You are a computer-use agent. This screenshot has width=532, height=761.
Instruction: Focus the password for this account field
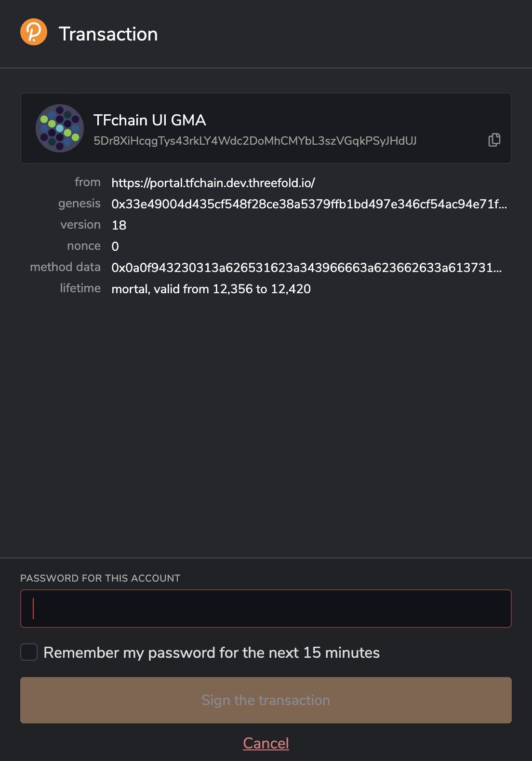coord(266,609)
